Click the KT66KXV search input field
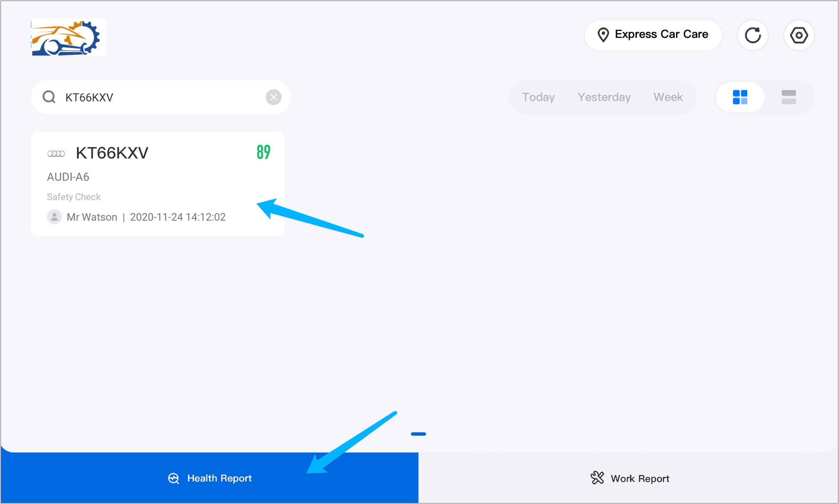The height and width of the screenshot is (504, 839). tap(160, 97)
